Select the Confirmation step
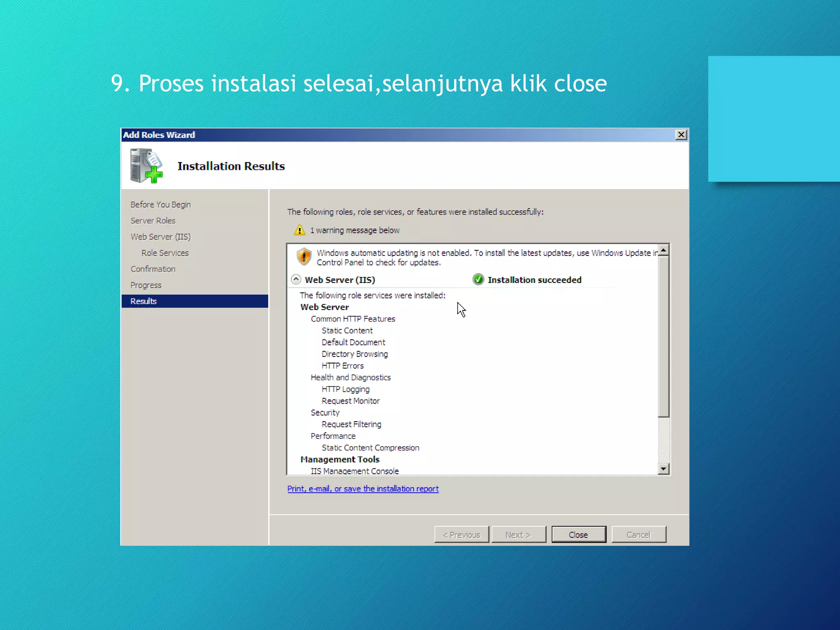Screen dimensions: 840x630 click(x=153, y=269)
